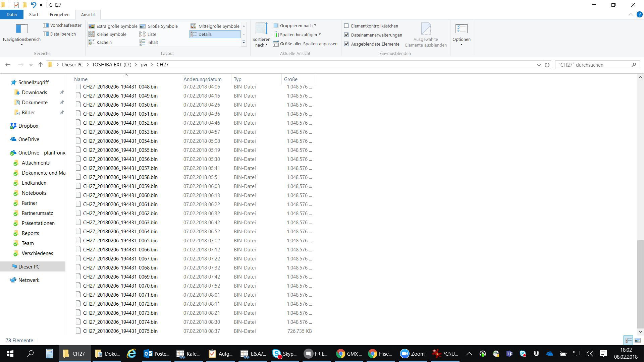Switch to the Freigeben ribbon tab
The width and height of the screenshot is (644, 362).
(59, 14)
